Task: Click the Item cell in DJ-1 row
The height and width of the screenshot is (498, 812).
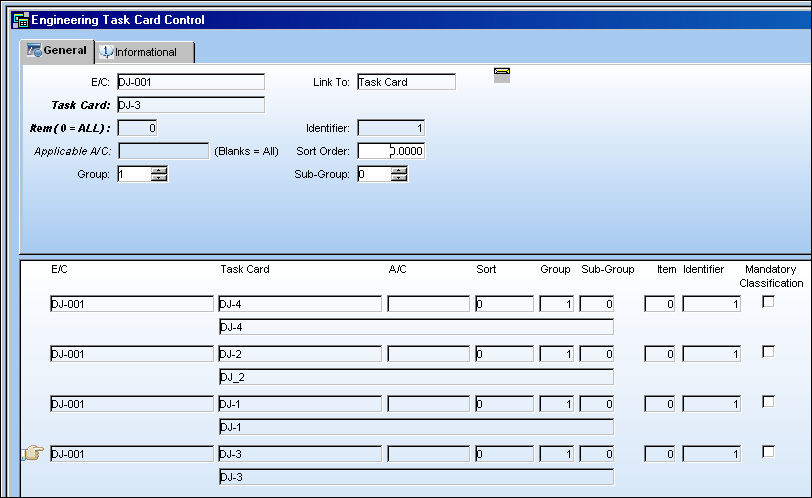Action: [x=660, y=404]
